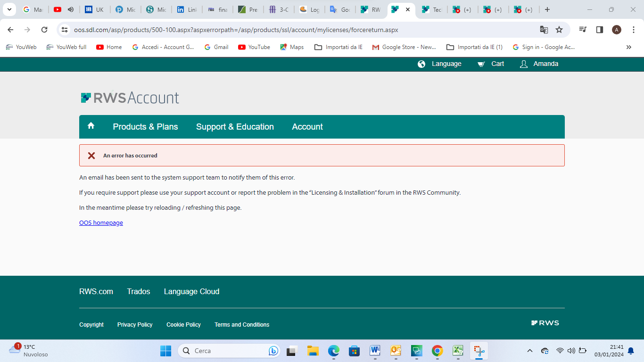
Task: Switch to the Pre browser tab
Action: 248,9
